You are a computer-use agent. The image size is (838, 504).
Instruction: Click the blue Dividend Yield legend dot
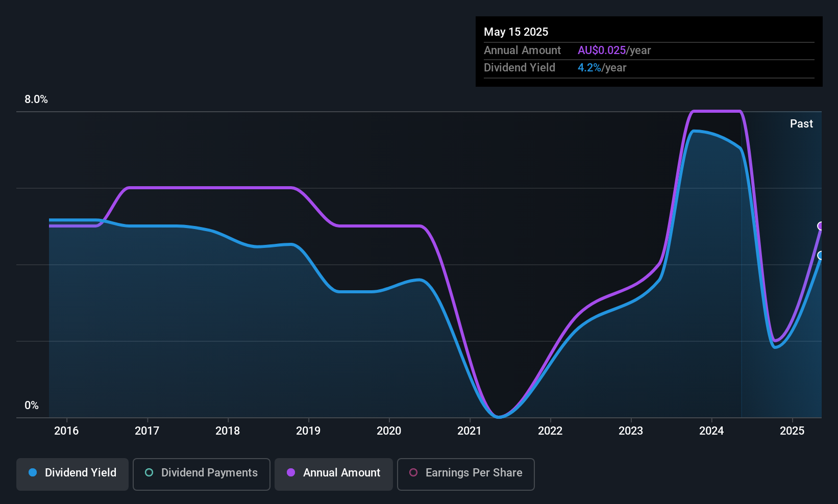click(x=33, y=472)
